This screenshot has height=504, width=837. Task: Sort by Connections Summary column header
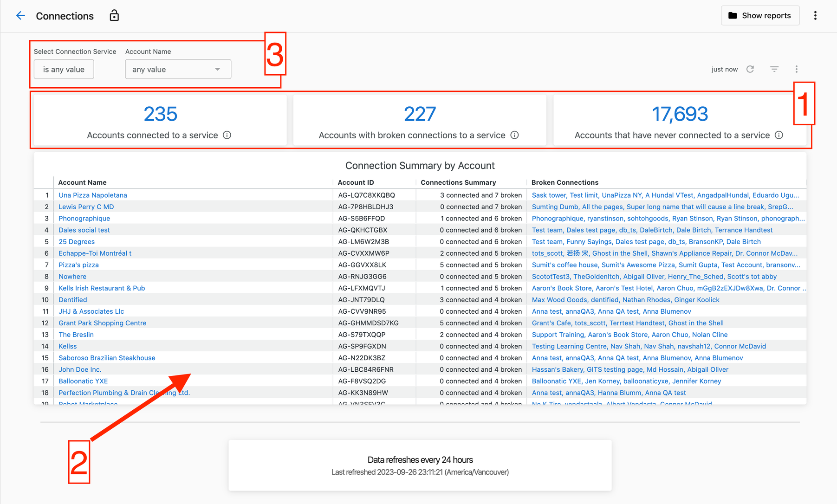tap(458, 182)
